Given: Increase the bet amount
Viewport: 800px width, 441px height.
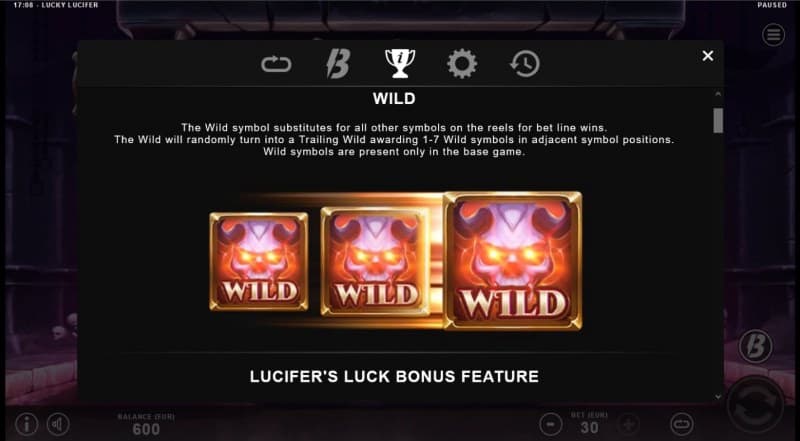Looking at the screenshot, I should click(x=629, y=424).
